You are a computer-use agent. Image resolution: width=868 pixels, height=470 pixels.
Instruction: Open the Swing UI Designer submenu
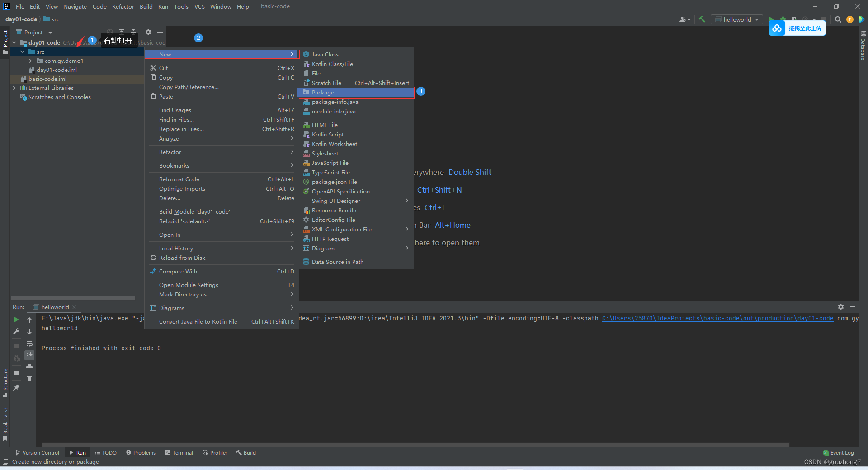[356, 201]
